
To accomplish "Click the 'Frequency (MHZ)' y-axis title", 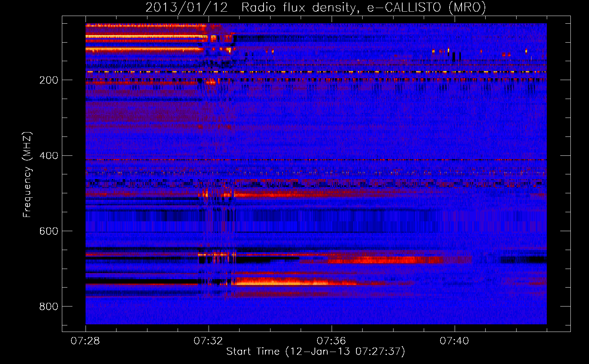I will pos(28,175).
